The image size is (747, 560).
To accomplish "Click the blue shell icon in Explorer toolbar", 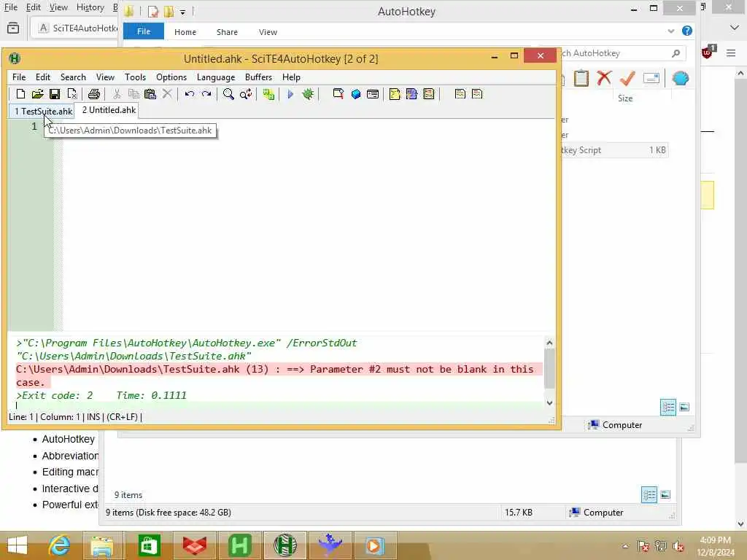I will [x=681, y=78].
